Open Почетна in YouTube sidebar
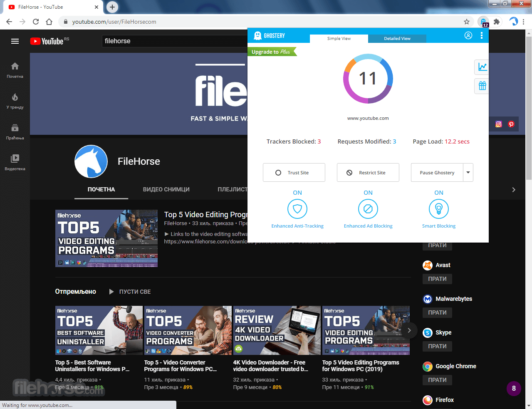 pos(15,70)
